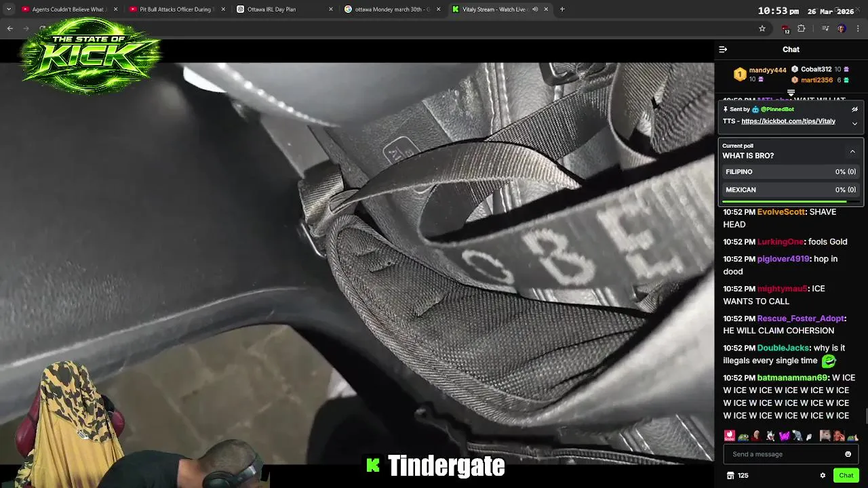Open mandyy444 top gifter profile
The height and width of the screenshot is (488, 868).
click(767, 70)
